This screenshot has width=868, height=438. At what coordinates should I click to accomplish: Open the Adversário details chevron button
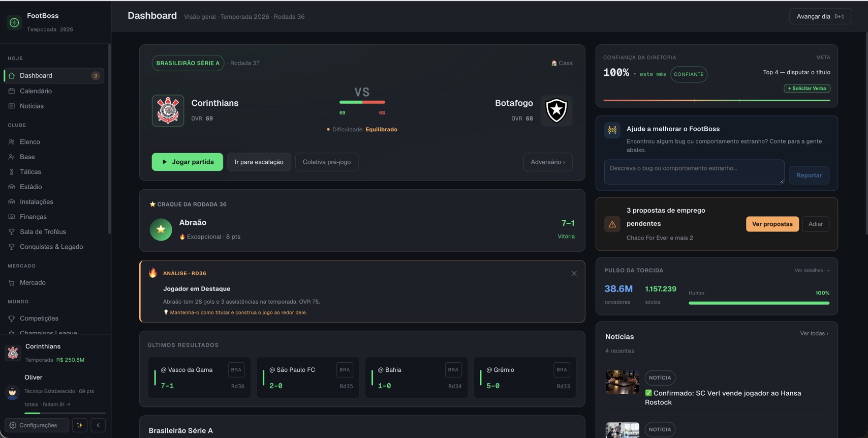[548, 162]
